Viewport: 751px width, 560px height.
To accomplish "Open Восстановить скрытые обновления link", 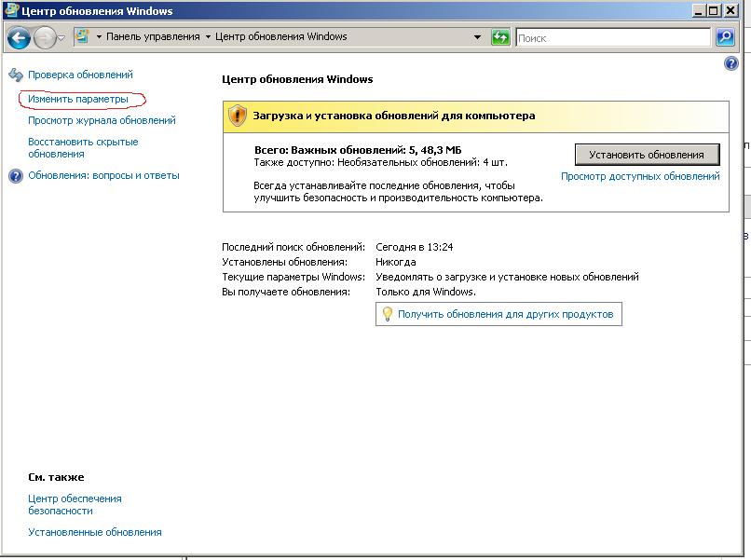I will [x=83, y=147].
